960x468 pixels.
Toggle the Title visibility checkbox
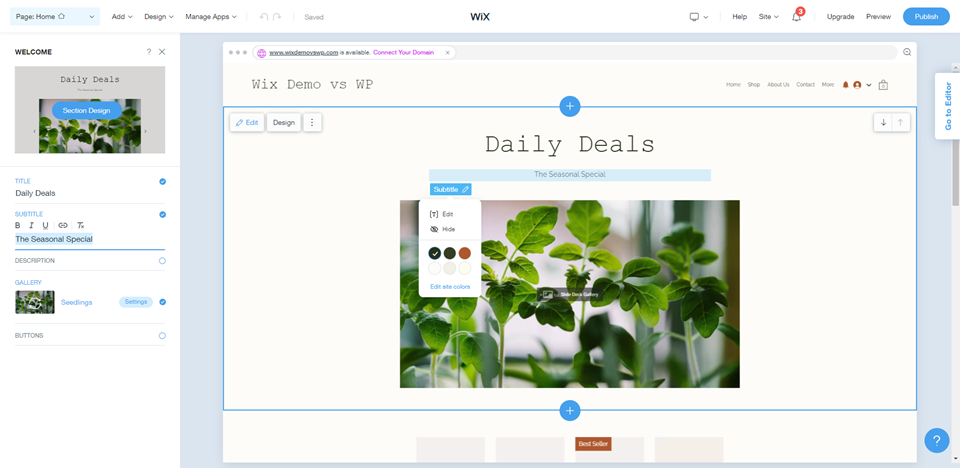(x=162, y=182)
